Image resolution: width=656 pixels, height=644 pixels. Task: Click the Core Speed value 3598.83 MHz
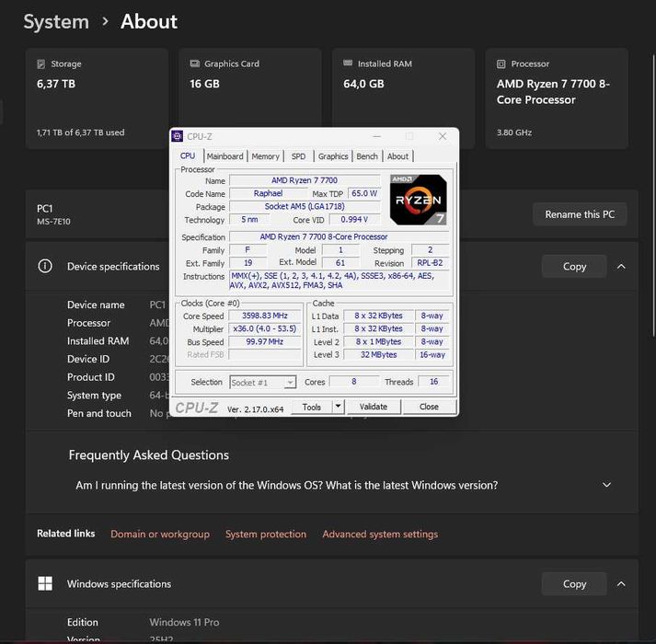(x=264, y=316)
